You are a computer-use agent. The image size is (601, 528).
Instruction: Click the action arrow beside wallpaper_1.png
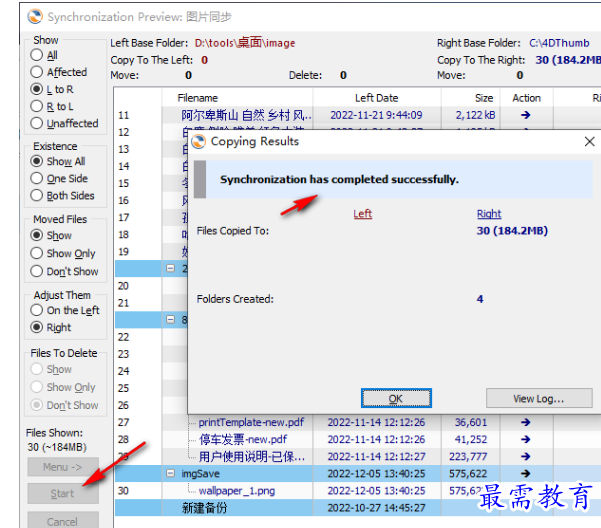click(x=526, y=490)
